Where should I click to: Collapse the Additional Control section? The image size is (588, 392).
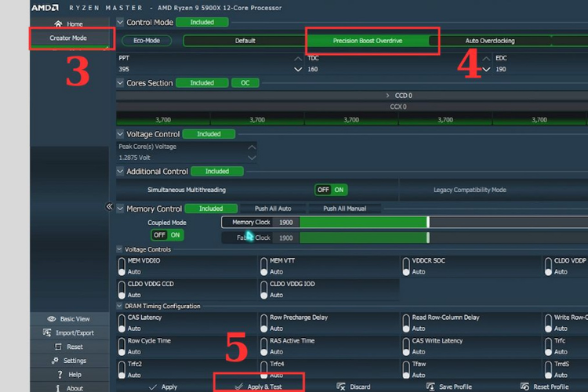[120, 171]
